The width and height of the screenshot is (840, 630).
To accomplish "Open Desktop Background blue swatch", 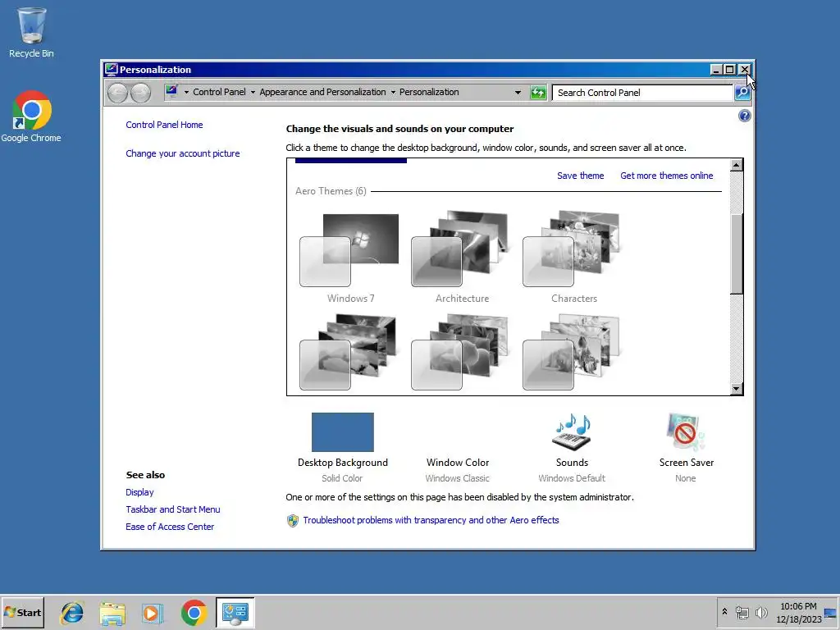I will tap(343, 432).
